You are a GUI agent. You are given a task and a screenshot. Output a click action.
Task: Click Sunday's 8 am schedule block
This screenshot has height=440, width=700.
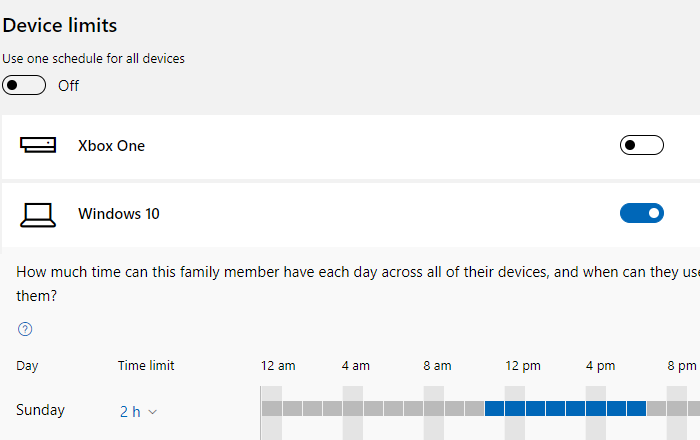(434, 408)
